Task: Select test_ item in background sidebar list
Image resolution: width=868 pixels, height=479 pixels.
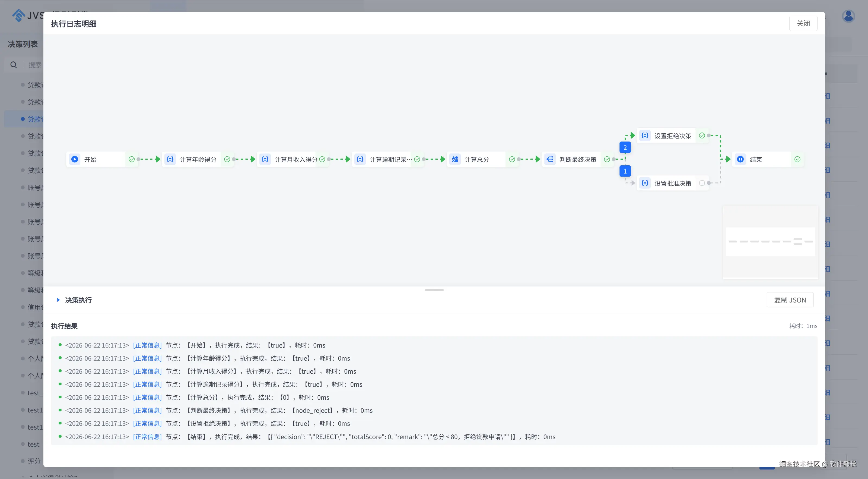Action: point(35,393)
